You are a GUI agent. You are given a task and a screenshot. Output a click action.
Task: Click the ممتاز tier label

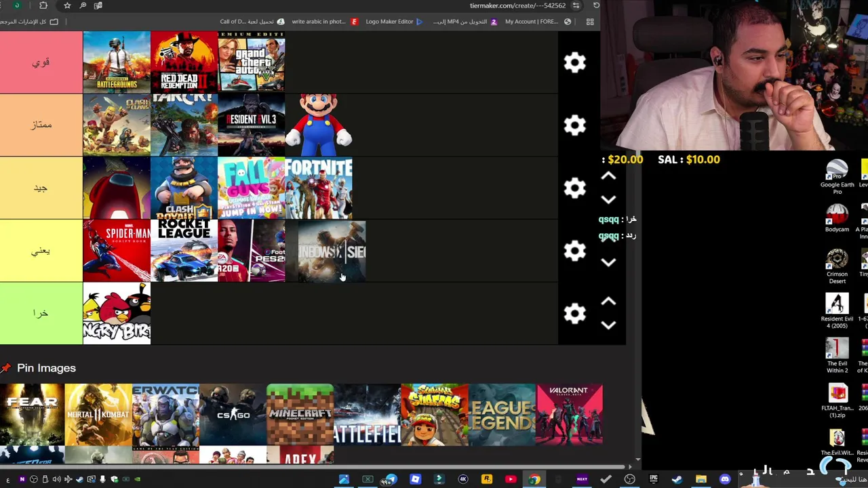(41, 125)
